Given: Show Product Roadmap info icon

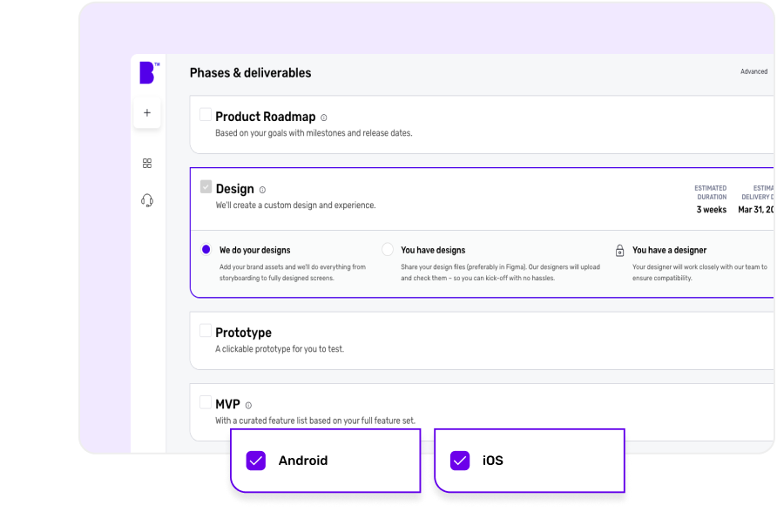Looking at the screenshot, I should click(x=323, y=118).
